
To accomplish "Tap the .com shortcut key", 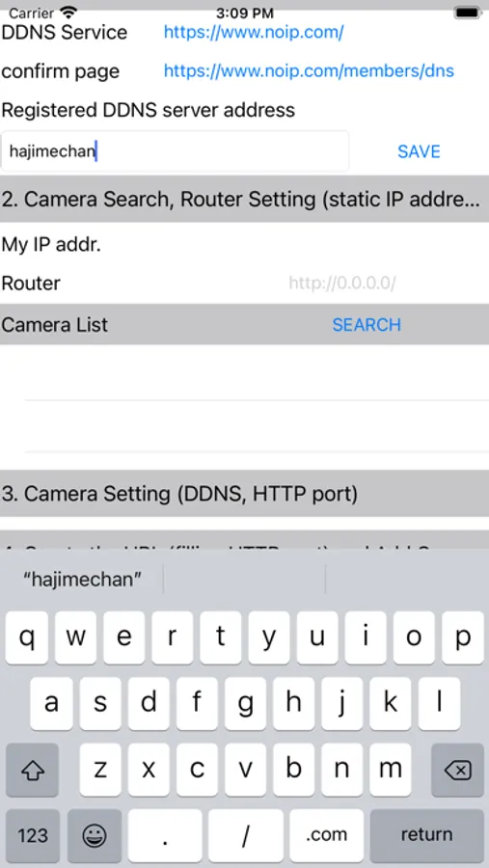I will point(326,835).
